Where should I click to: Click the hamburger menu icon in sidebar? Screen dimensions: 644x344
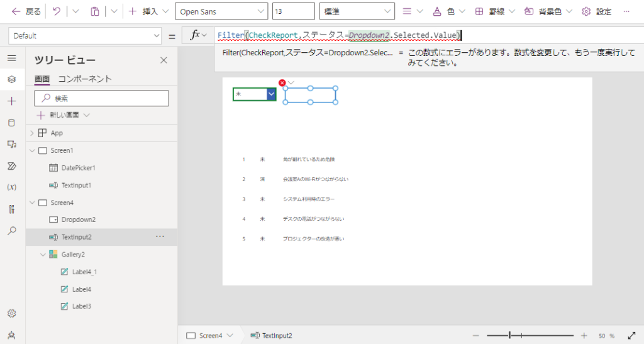tap(12, 58)
